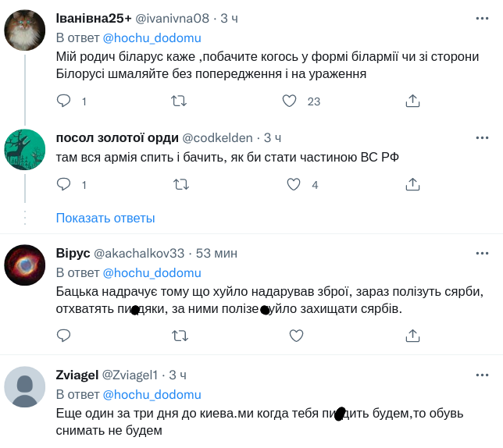Like the tweet with 4 likes
Image resolution: width=503 pixels, height=448 pixels.
[x=294, y=184]
